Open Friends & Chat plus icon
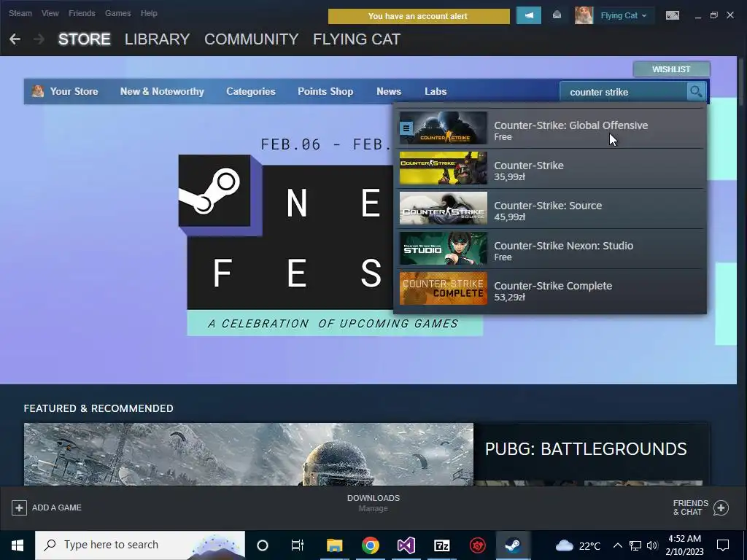Screen dimensions: 747x560 [721, 507]
